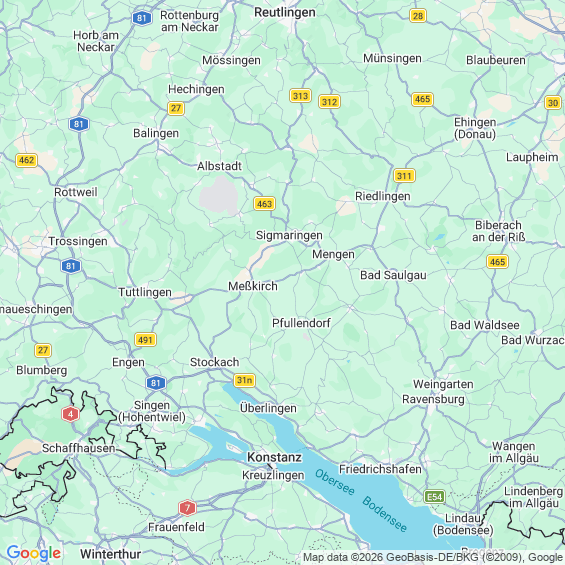Click the Sigmaringen town label

point(289,235)
